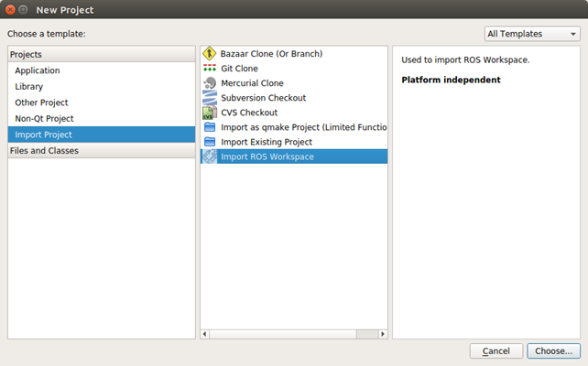The width and height of the screenshot is (588, 366).
Task: Select Import as qmake Project template
Action: click(x=294, y=127)
